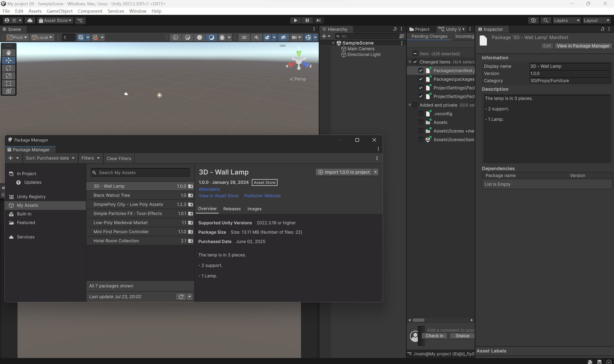Open Package Manager details kebab menu
The height and width of the screenshot is (364, 614).
[377, 158]
